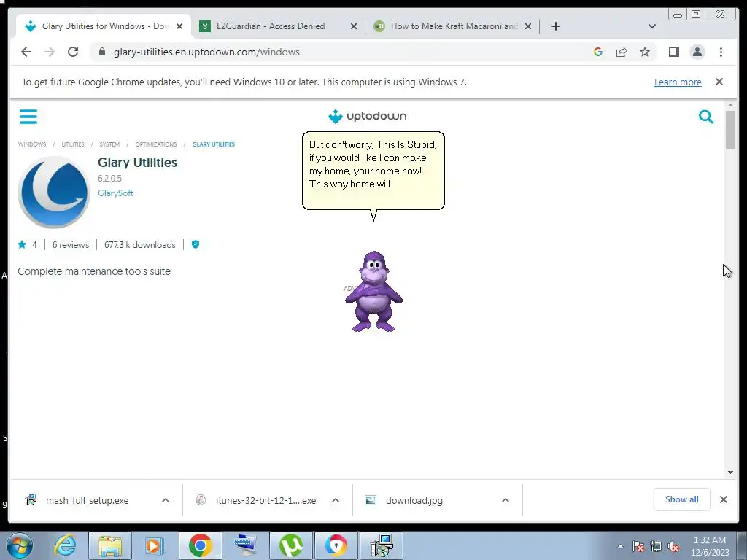Open the SYSTEM breadcrumb link
Image resolution: width=747 pixels, height=560 pixels.
point(109,144)
